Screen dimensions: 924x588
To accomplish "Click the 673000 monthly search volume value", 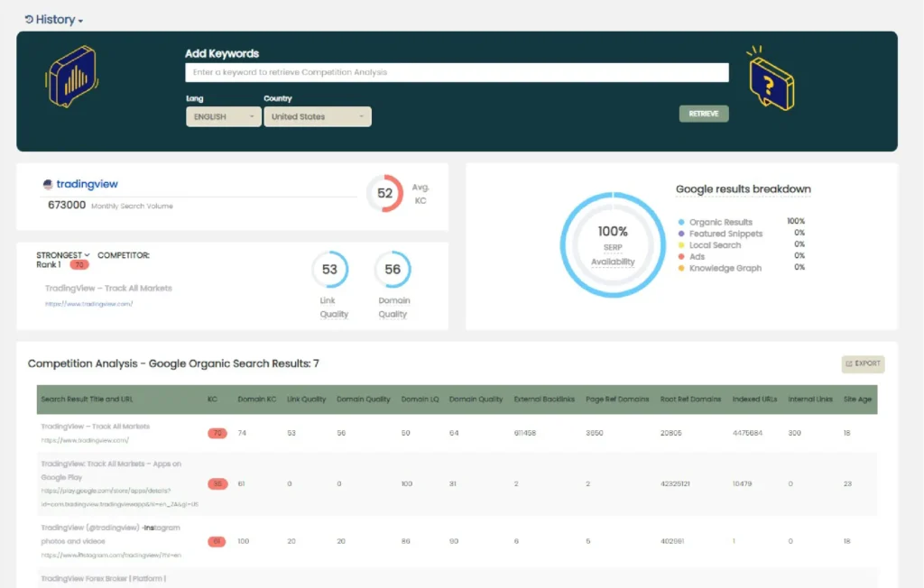I will (x=67, y=205).
